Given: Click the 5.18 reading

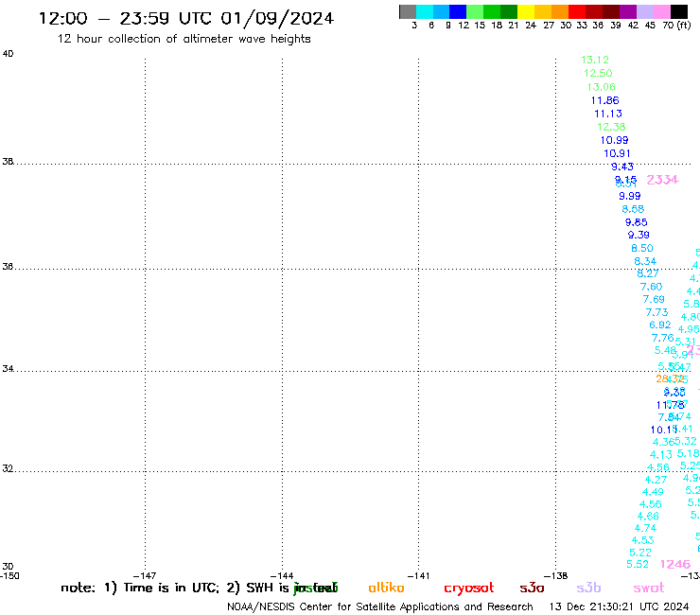Looking at the screenshot, I should click(x=688, y=453).
